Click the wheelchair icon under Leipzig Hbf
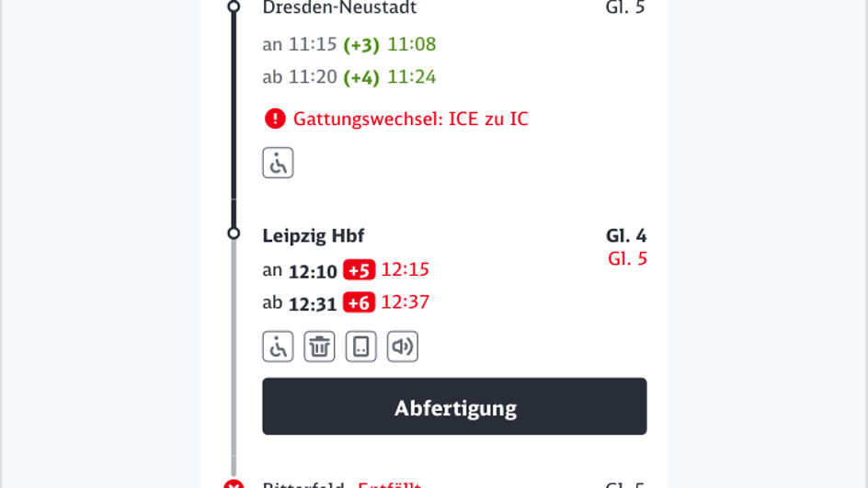Viewport: 868px width, 488px height. click(278, 346)
